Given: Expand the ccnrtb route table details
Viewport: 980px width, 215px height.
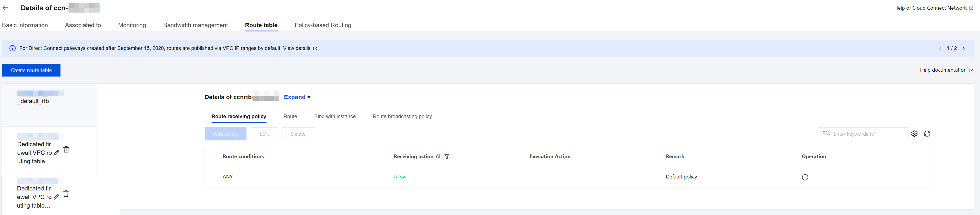Looking at the screenshot, I should click(297, 97).
